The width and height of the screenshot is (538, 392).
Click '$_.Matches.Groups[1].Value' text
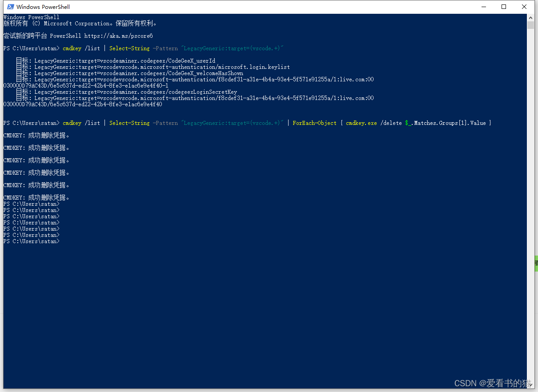(445, 123)
